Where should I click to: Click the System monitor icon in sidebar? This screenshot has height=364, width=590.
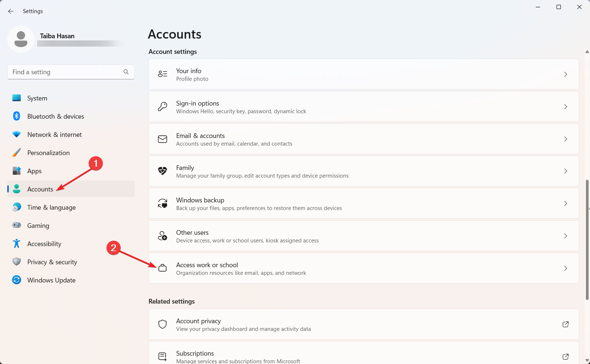pos(16,98)
